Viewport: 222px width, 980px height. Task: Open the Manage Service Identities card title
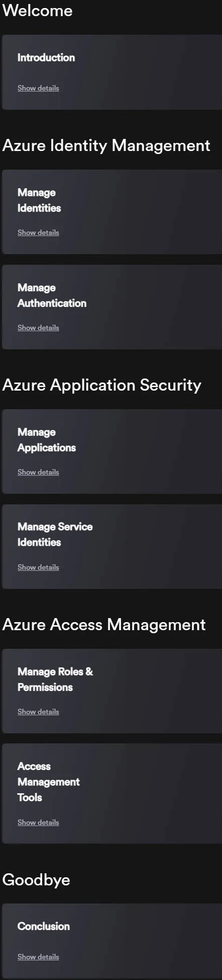pos(55,535)
